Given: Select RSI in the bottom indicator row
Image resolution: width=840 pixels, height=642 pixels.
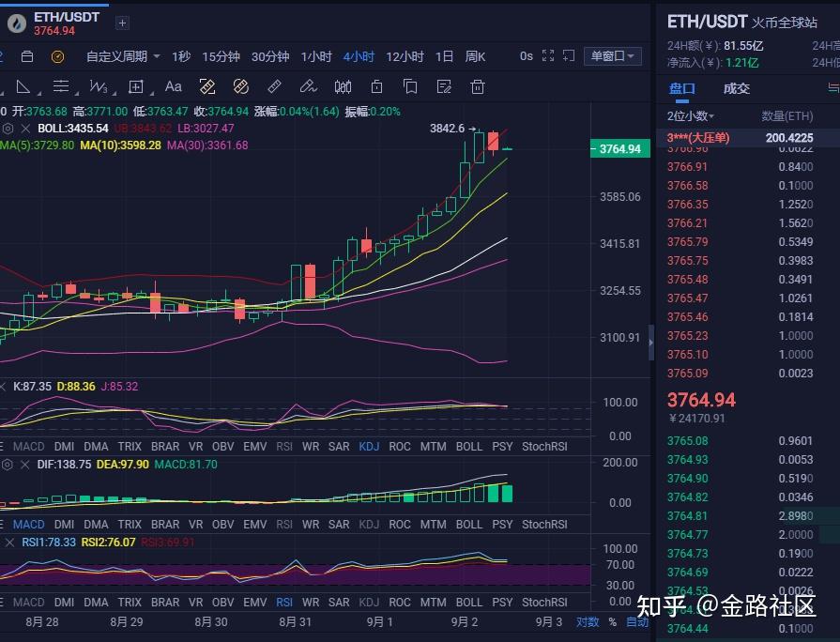Looking at the screenshot, I should (x=284, y=603).
